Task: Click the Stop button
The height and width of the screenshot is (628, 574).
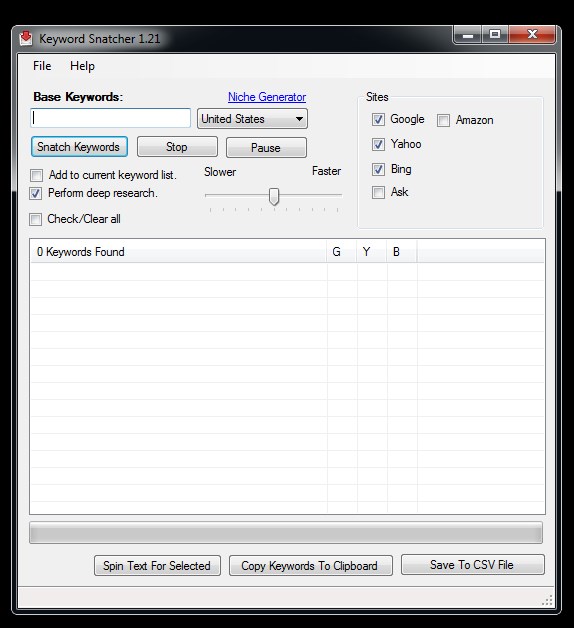Action: tap(177, 147)
